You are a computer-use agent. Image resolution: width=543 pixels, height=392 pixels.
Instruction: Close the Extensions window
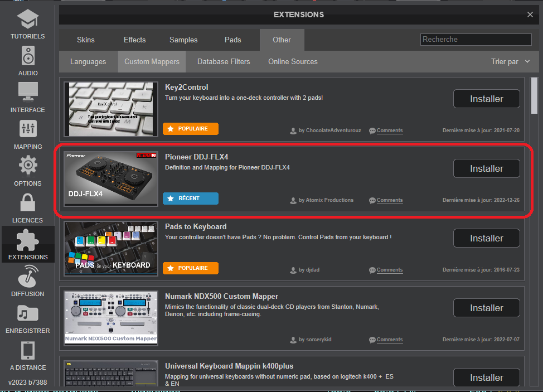click(530, 14)
